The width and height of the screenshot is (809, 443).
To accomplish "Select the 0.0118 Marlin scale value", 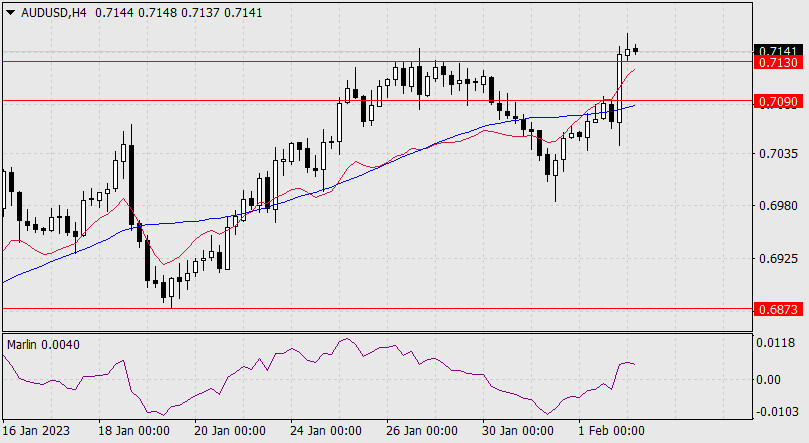I will click(775, 342).
